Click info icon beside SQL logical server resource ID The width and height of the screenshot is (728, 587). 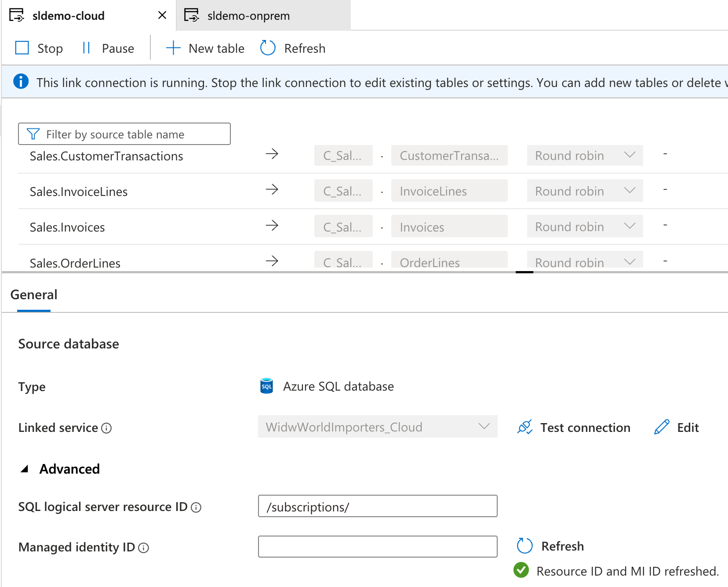coord(196,507)
